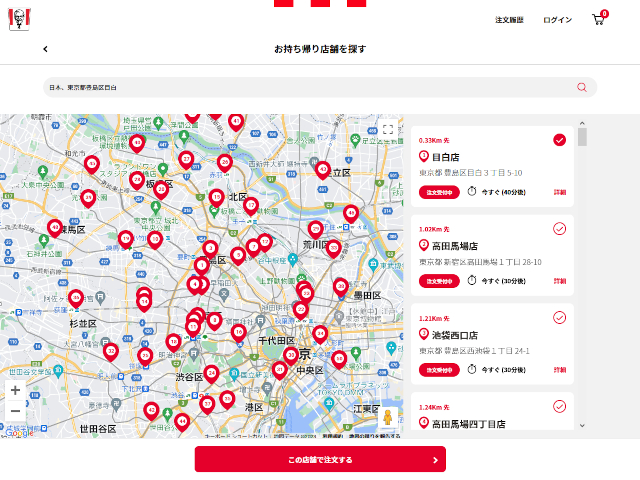Zoom in on the map
The image size is (640, 480).
(x=16, y=390)
